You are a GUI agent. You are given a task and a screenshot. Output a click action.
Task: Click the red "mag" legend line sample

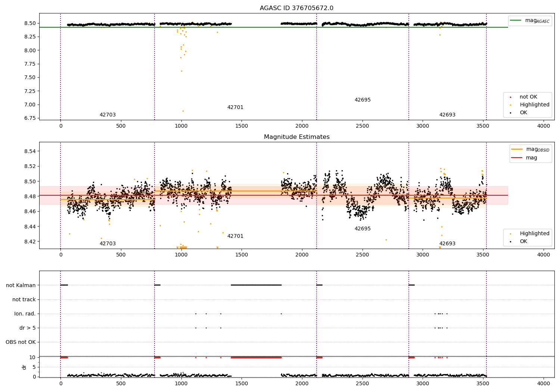(x=517, y=158)
